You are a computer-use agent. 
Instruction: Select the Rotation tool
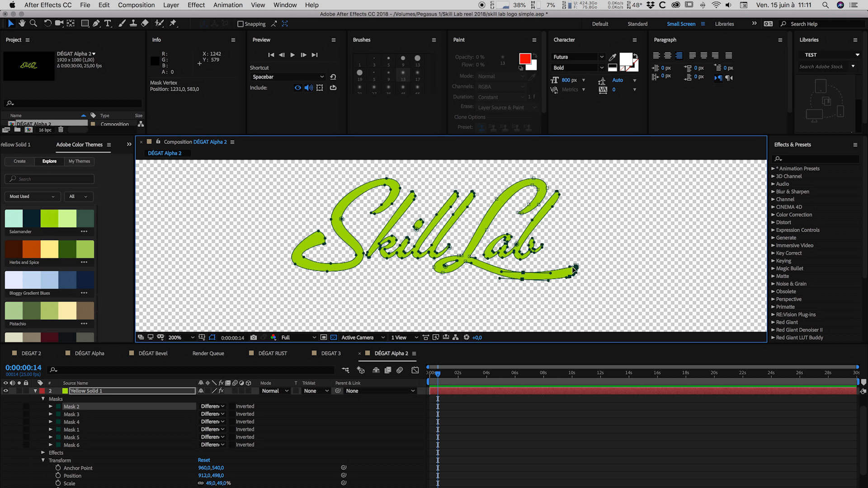click(47, 23)
